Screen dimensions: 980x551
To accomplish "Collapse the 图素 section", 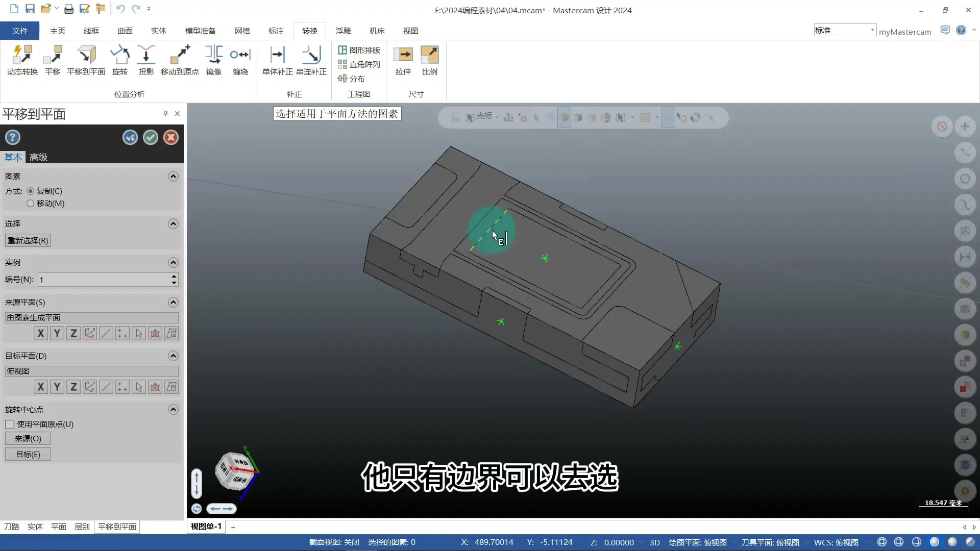I will 173,177.
